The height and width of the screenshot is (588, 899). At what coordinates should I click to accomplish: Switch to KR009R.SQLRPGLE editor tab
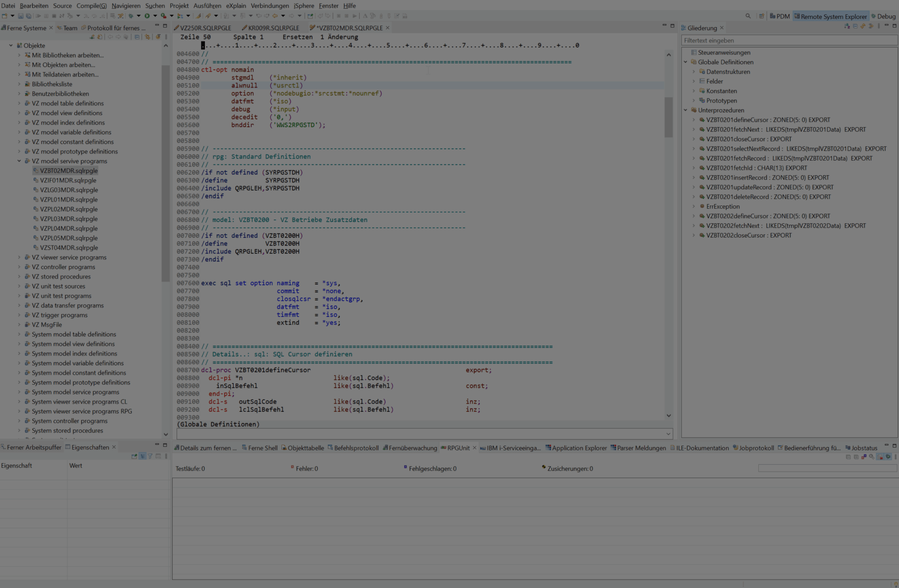point(272,28)
